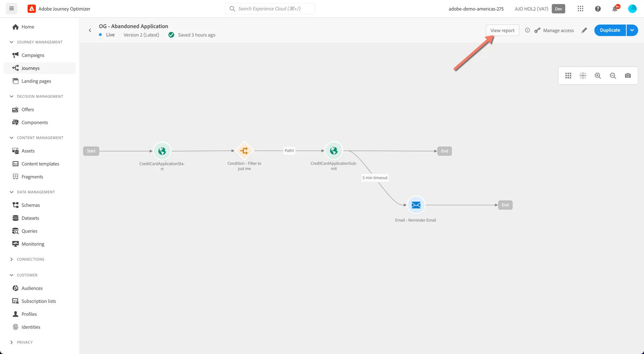Screen dimensions: 644x354
Task: Go back with the left chevron arrow
Action: [x=90, y=30]
